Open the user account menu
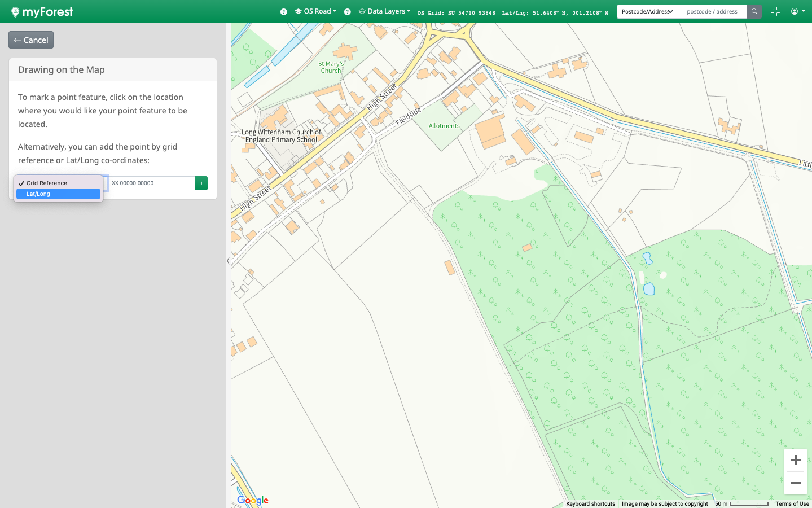Viewport: 812px width, 508px height. [x=797, y=11]
